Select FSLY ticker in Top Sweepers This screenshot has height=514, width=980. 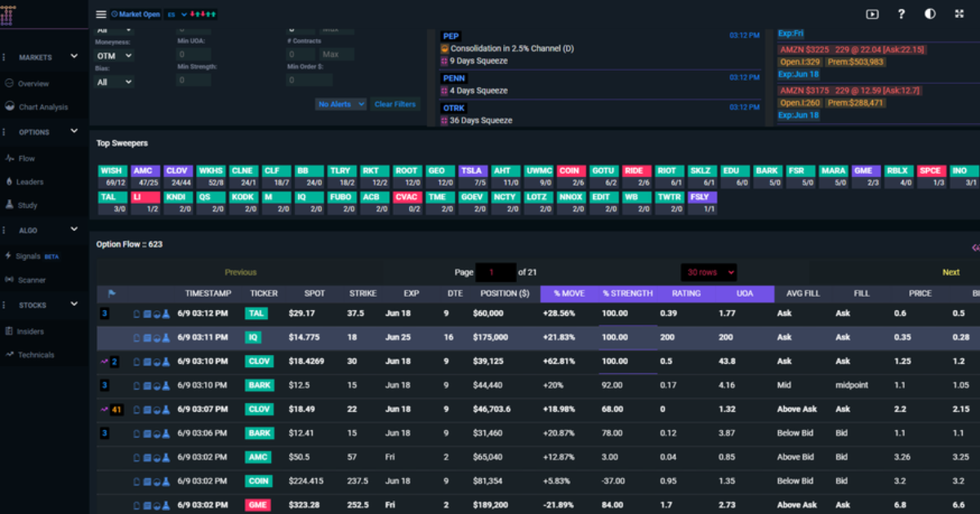pyautogui.click(x=702, y=197)
